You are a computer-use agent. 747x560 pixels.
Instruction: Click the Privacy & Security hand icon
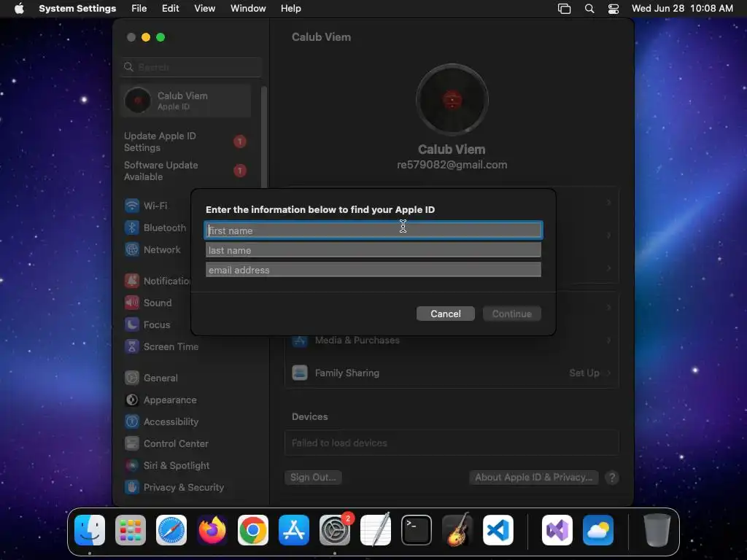132,488
